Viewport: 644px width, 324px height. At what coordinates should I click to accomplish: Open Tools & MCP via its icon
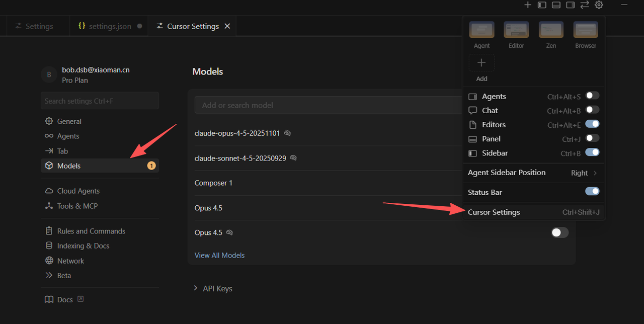click(x=49, y=206)
